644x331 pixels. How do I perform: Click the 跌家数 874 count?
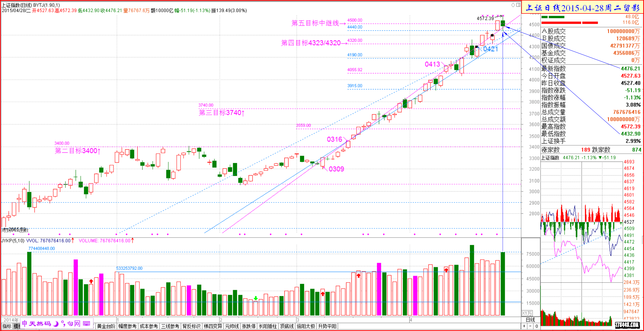(x=636, y=150)
